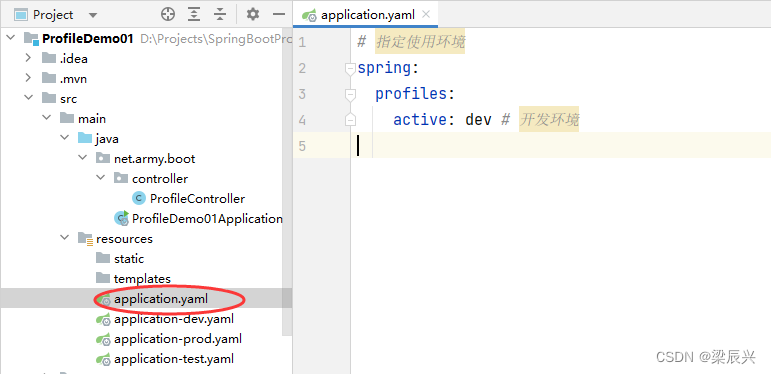Click the java source folder icon
The image size is (771, 374).
pos(85,139)
